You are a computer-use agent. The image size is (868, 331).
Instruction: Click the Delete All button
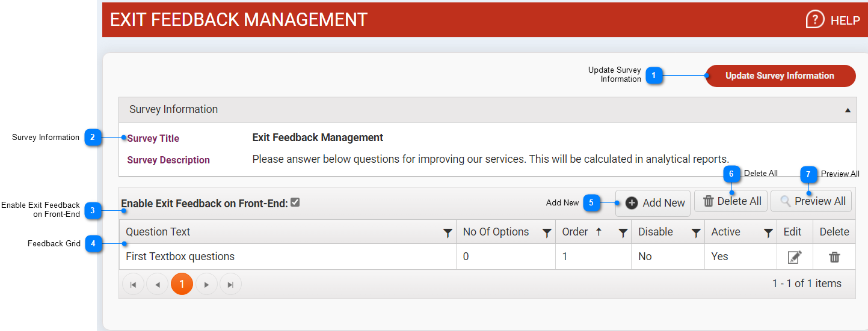[x=731, y=201]
